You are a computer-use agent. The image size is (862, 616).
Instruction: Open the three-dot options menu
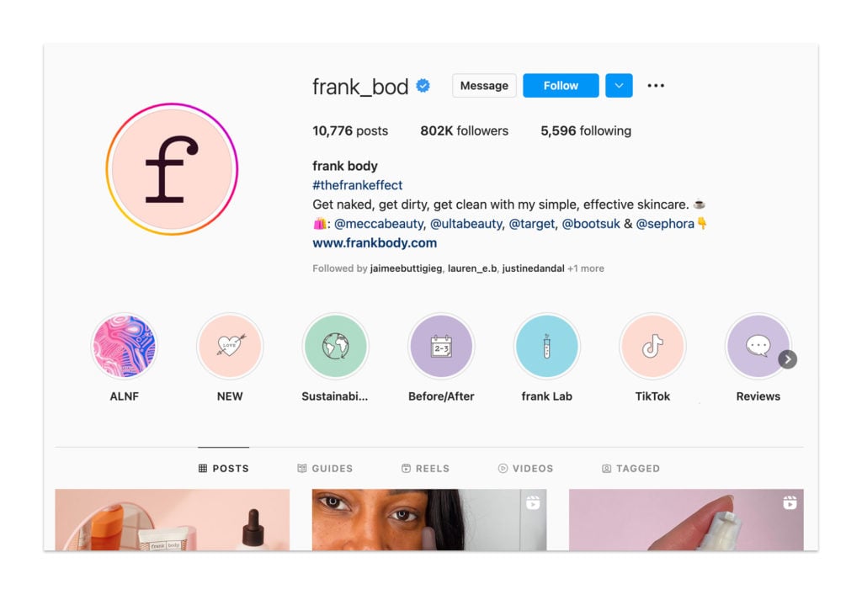(x=656, y=86)
